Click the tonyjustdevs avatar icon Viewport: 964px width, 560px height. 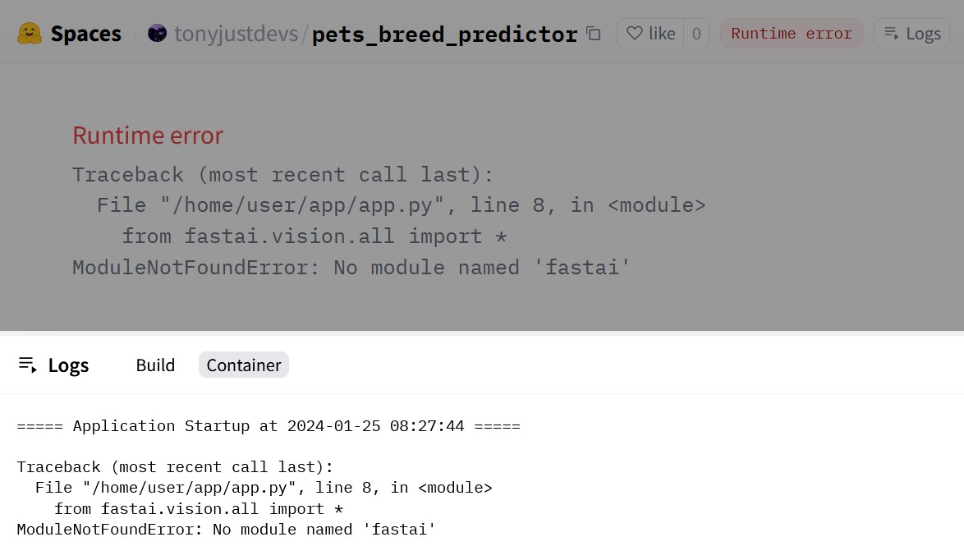click(158, 33)
